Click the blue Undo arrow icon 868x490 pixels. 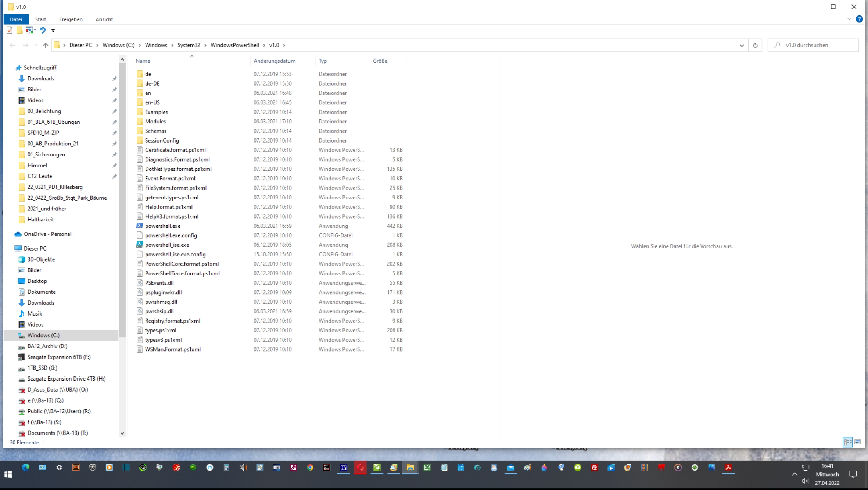point(43,30)
